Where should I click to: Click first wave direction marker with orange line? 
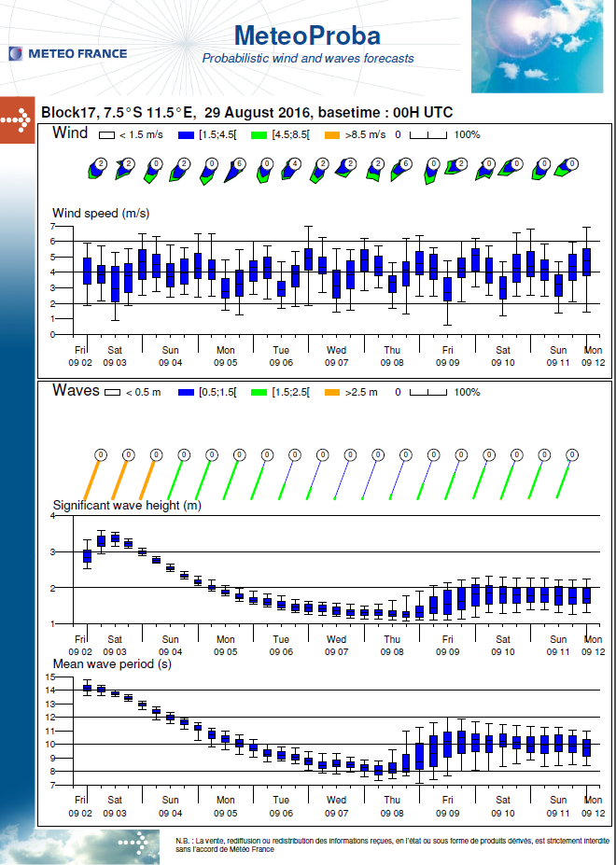pos(100,455)
